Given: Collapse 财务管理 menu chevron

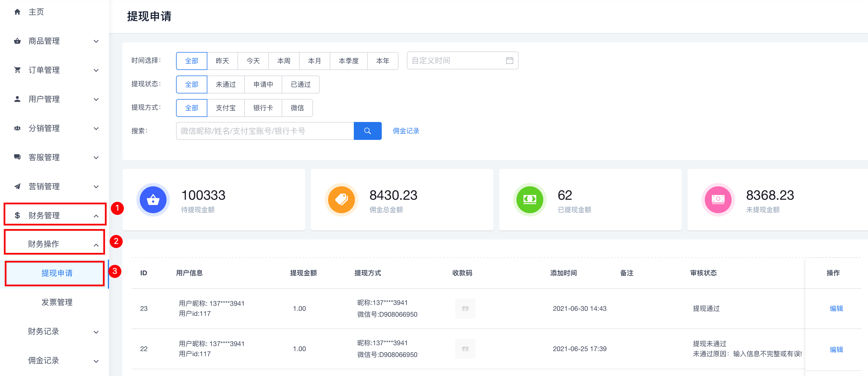Looking at the screenshot, I should point(96,216).
